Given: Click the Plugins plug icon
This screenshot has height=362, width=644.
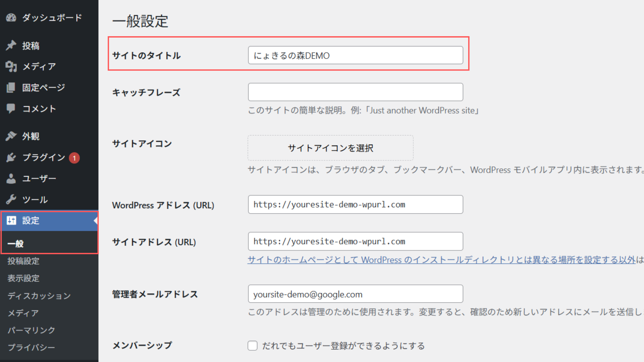Looking at the screenshot, I should point(11,157).
